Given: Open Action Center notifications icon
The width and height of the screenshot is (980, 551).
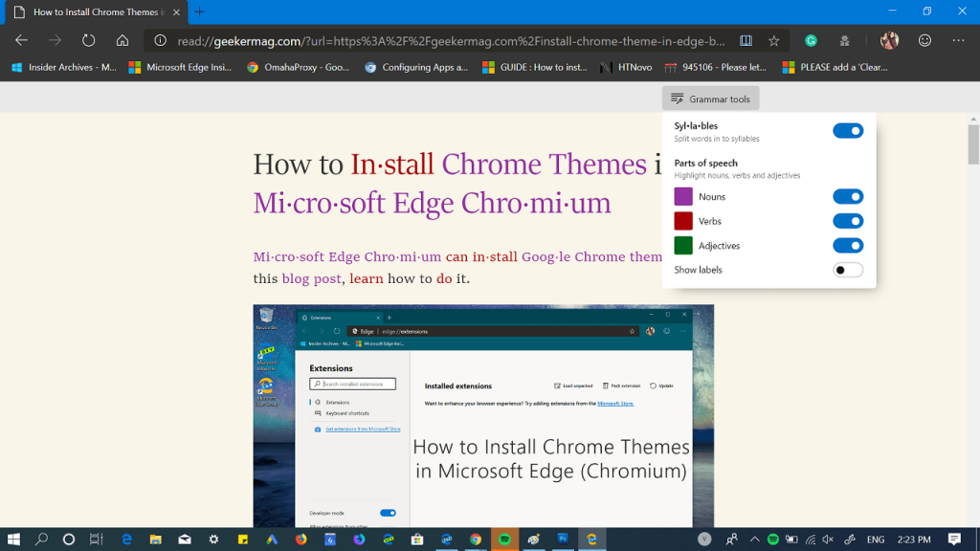Looking at the screenshot, I should (x=954, y=540).
